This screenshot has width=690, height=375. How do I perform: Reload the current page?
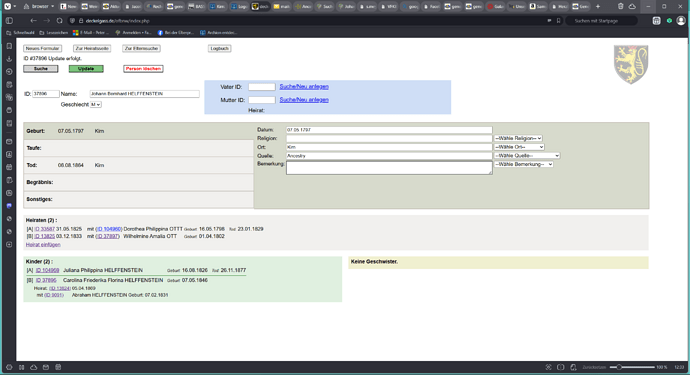pos(59,21)
